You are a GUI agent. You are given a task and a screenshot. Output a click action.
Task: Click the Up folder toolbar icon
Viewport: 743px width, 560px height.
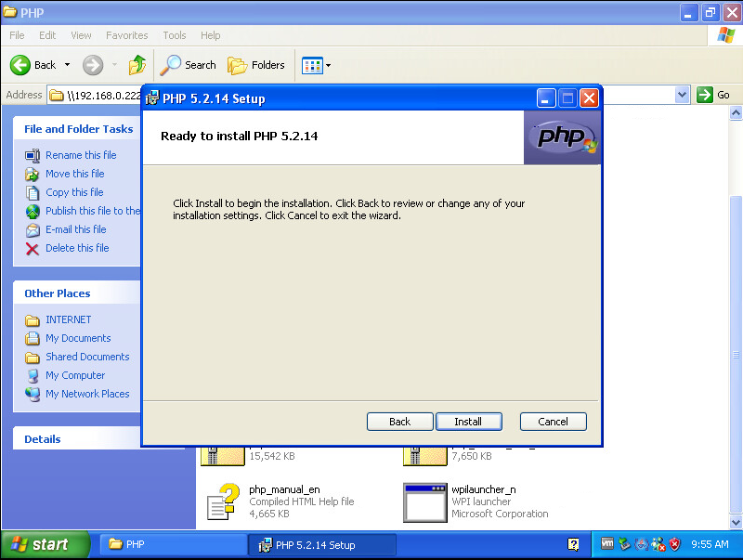click(x=137, y=65)
